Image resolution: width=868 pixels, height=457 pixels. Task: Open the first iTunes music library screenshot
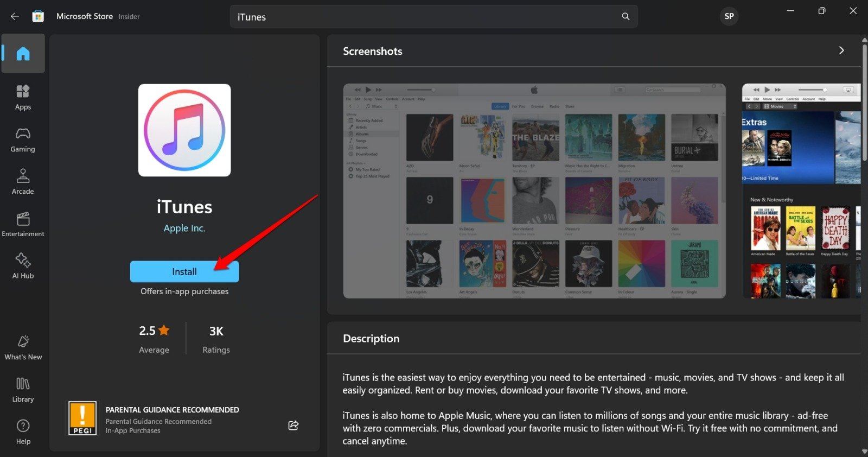point(534,191)
